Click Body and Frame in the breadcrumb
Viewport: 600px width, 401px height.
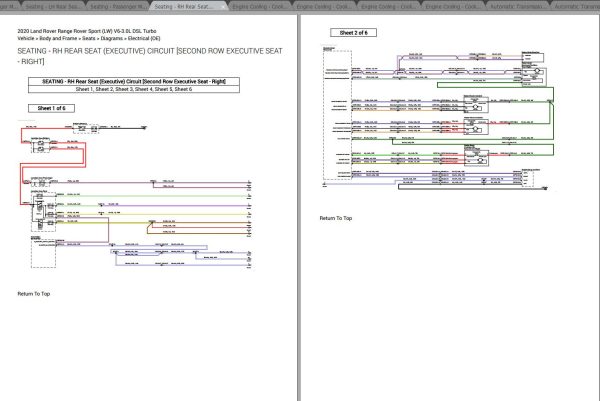[58, 38]
